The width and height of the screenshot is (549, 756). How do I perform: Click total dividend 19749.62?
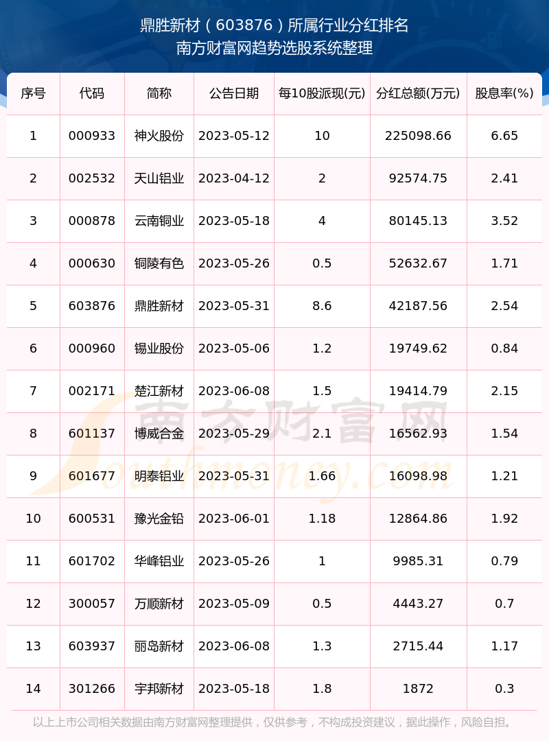click(x=418, y=349)
